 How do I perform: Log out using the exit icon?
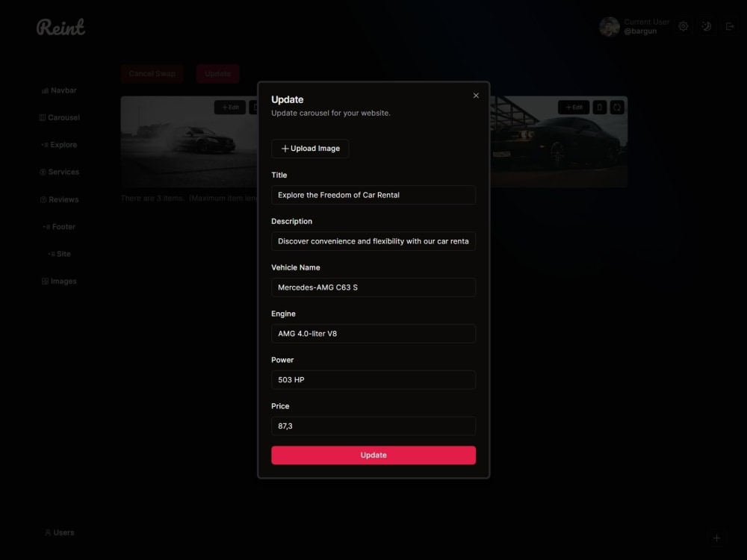(x=729, y=26)
